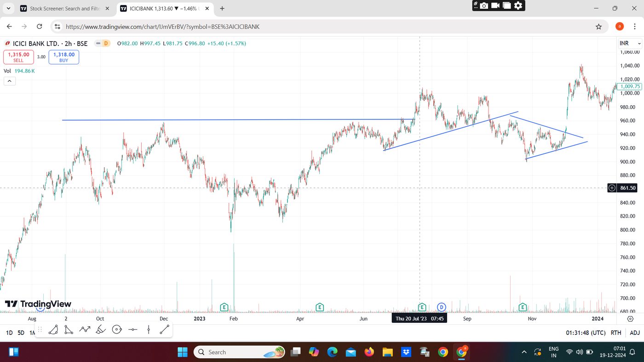Screen dimensions: 644x362
Task: Choose the polyline arrow path tool
Action: (x=85, y=329)
